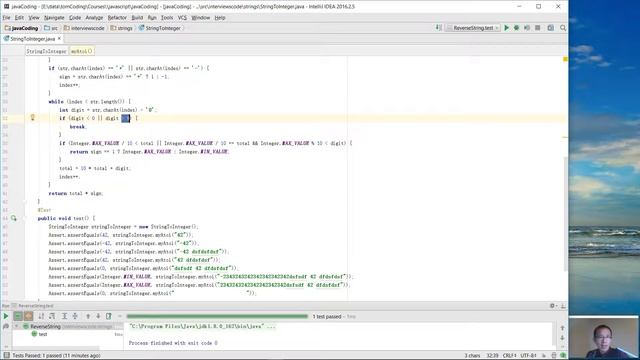
Task: Open the Edit menu
Action: 19,18
